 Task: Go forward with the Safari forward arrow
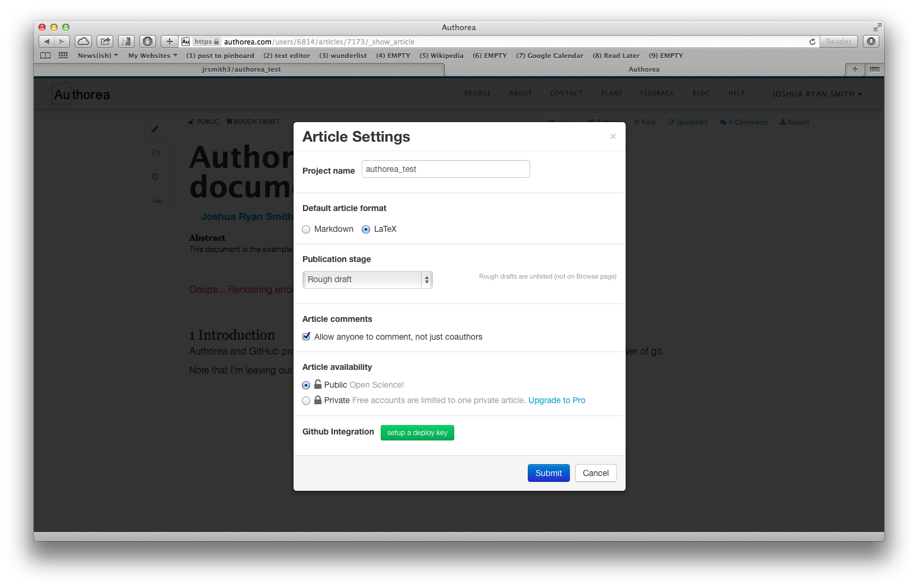(62, 41)
